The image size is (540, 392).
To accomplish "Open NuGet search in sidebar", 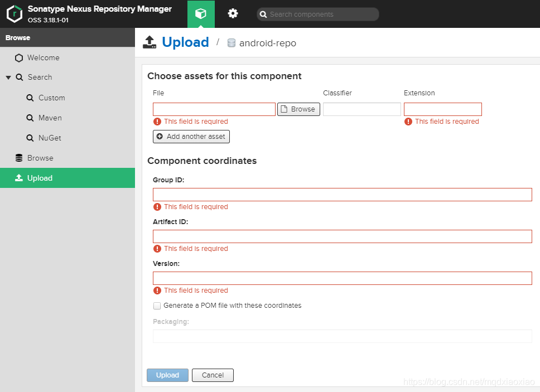I will pos(67,138).
